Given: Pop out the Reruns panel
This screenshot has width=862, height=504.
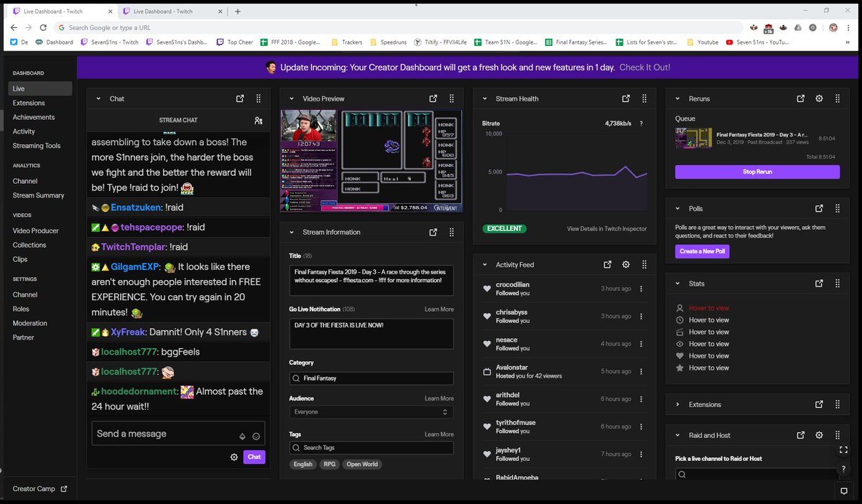Looking at the screenshot, I should click(x=801, y=98).
